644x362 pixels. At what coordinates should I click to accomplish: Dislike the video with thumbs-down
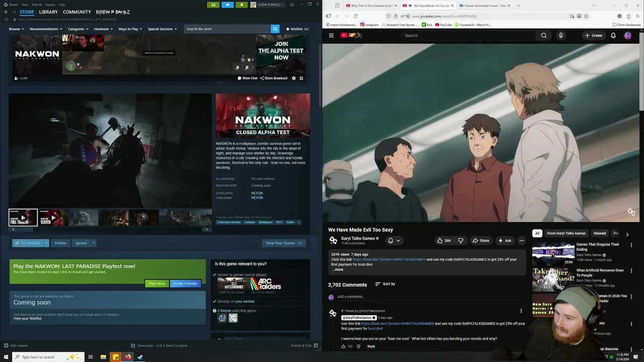click(460, 240)
